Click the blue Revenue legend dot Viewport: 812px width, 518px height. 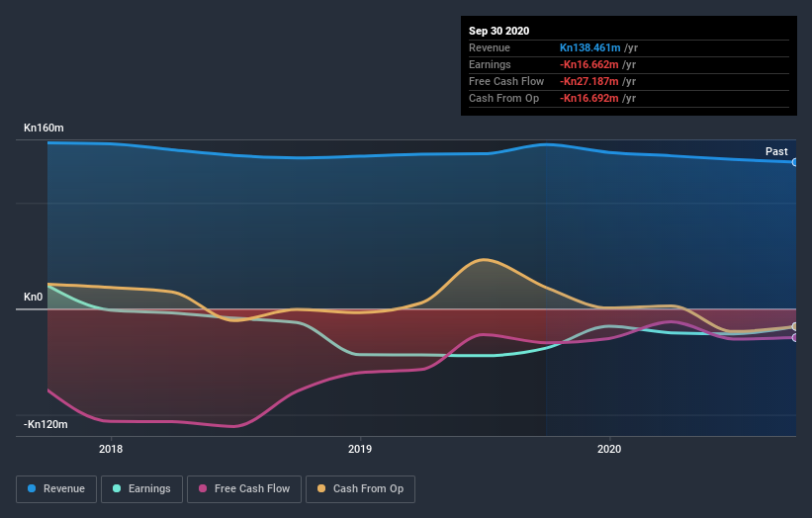(32, 488)
